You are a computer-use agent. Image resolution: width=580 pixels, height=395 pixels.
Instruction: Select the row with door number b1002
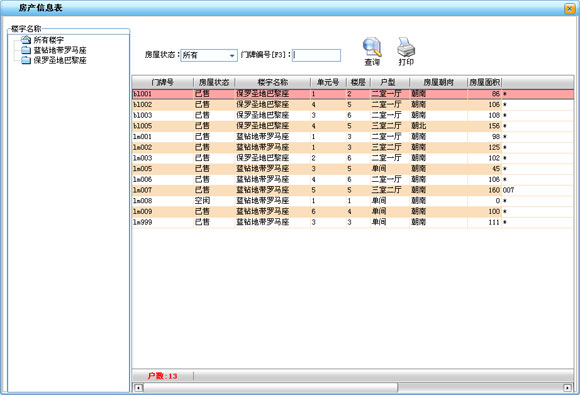tap(353, 105)
